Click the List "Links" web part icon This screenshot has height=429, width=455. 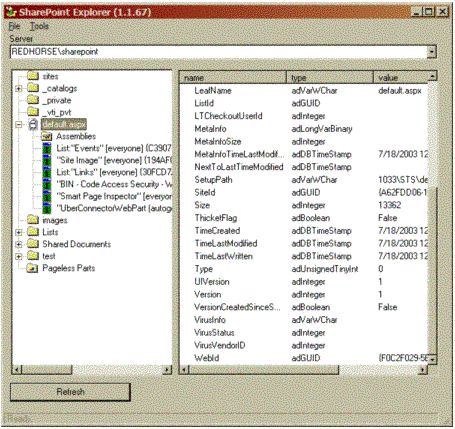(x=47, y=172)
